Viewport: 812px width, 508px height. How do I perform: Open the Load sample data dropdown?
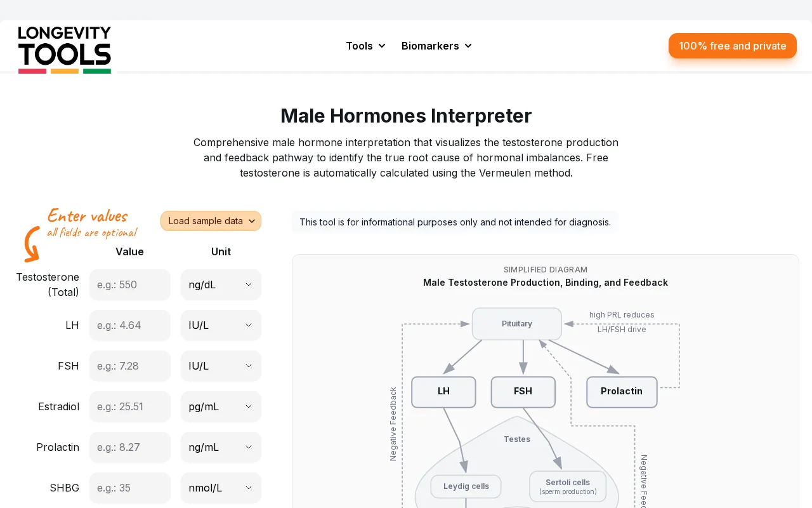(211, 221)
